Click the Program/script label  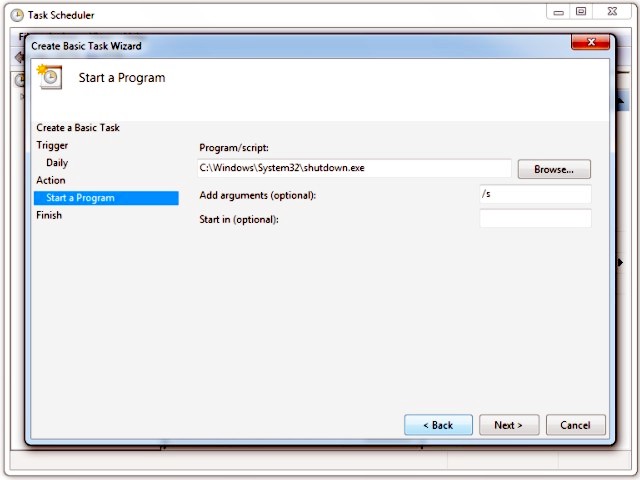(234, 148)
